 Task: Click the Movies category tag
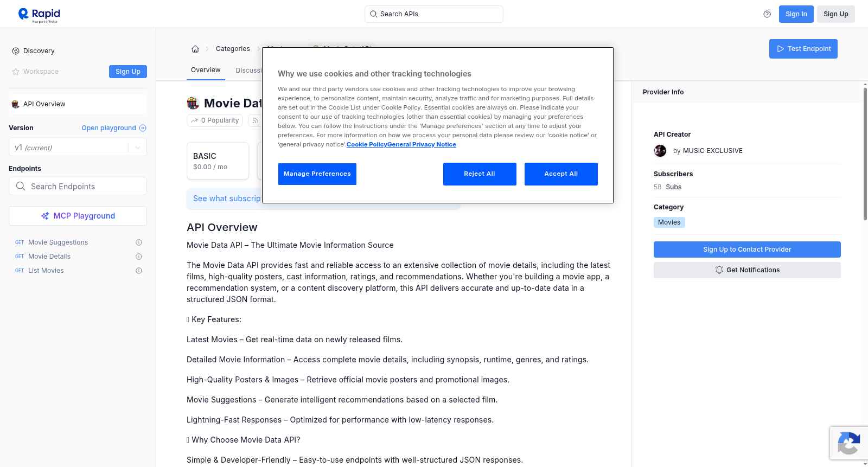pyautogui.click(x=669, y=222)
